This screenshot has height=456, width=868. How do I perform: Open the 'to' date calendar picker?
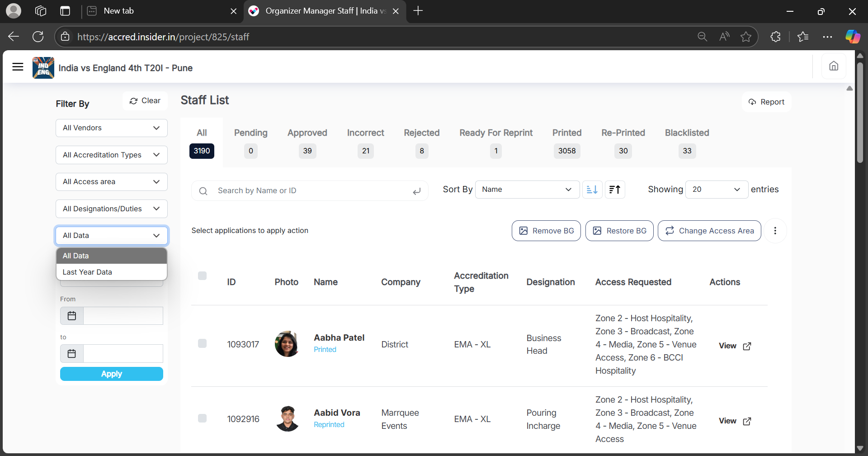(x=72, y=353)
